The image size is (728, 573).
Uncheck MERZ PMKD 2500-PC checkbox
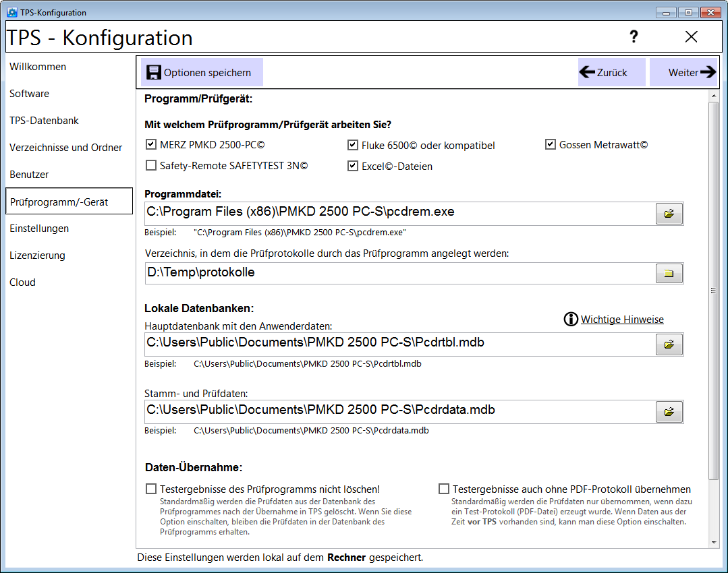point(151,144)
